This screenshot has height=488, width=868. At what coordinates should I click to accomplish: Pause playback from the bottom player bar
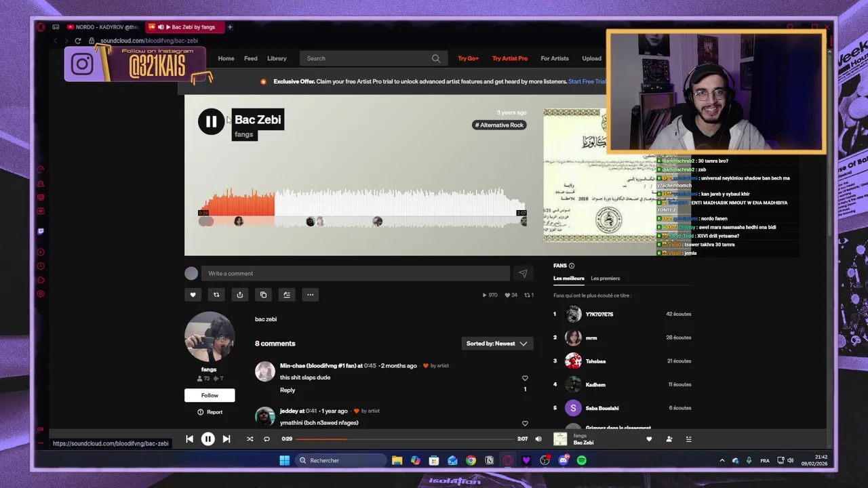pos(208,439)
